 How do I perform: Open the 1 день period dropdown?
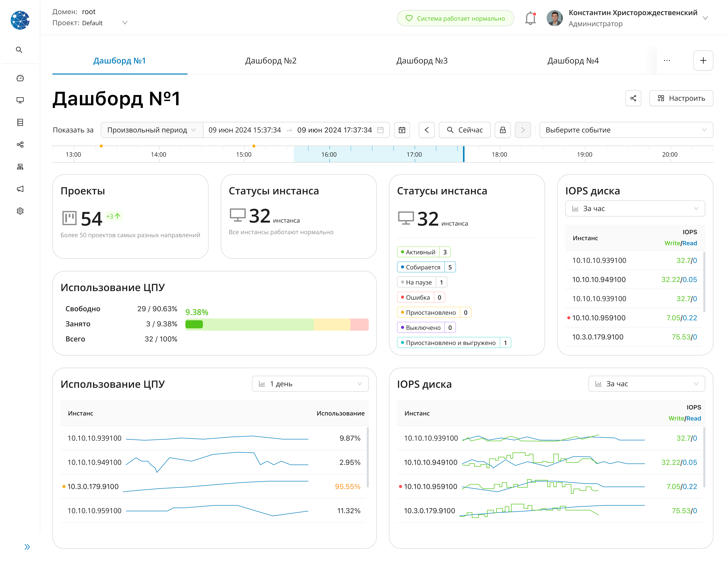click(310, 384)
